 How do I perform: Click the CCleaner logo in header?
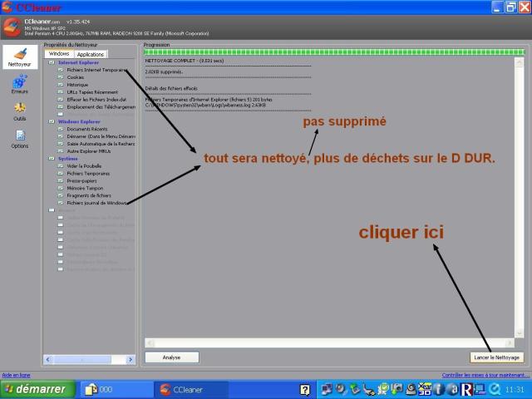click(x=12, y=27)
